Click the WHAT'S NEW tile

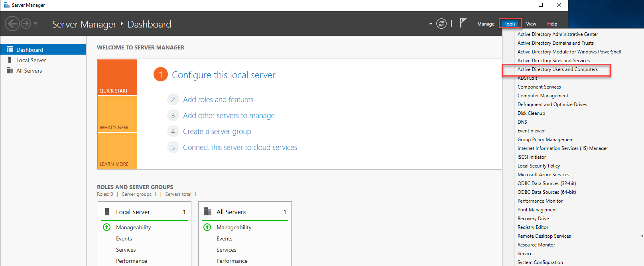coord(118,114)
